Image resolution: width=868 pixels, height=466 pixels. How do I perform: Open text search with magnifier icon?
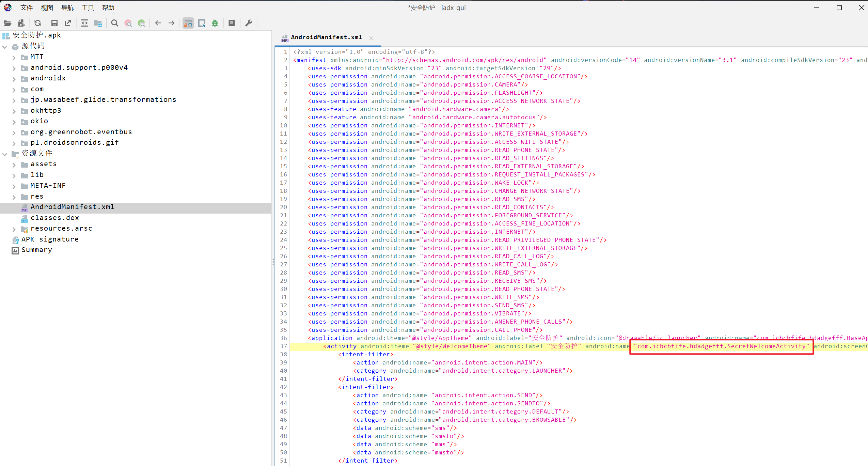115,23
